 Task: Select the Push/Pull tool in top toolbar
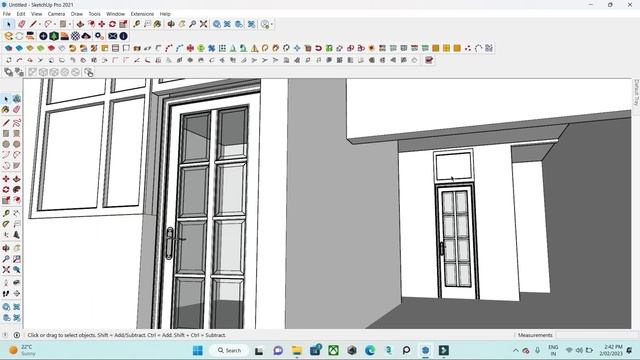[x=80, y=24]
